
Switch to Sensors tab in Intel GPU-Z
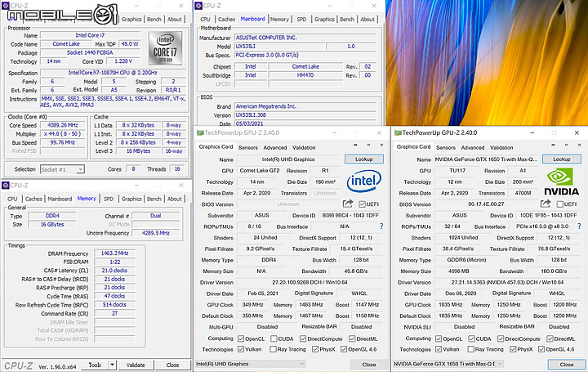click(248, 147)
